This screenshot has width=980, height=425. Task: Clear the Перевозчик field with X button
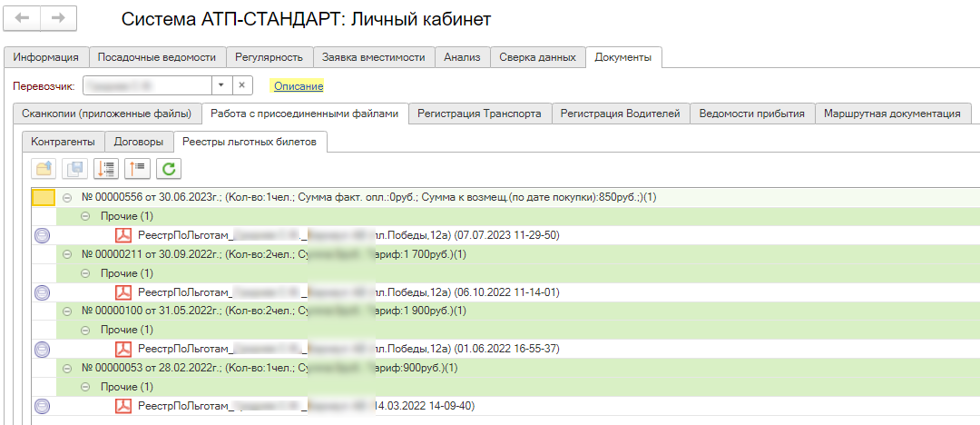point(241,85)
